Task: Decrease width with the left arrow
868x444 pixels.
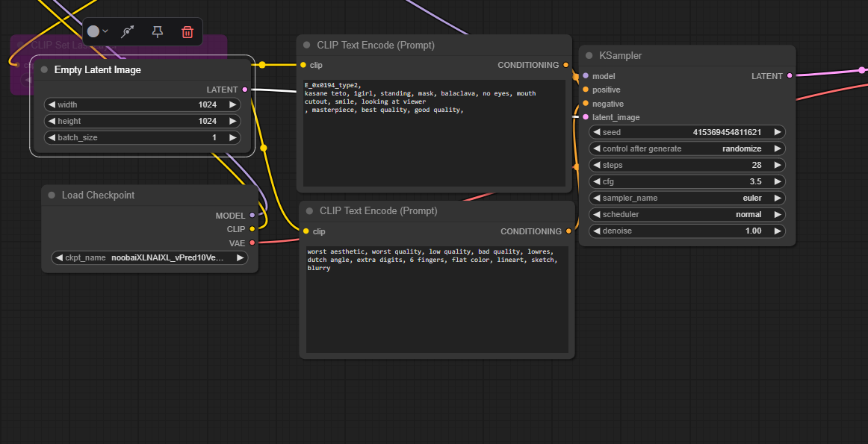Action: [52, 104]
